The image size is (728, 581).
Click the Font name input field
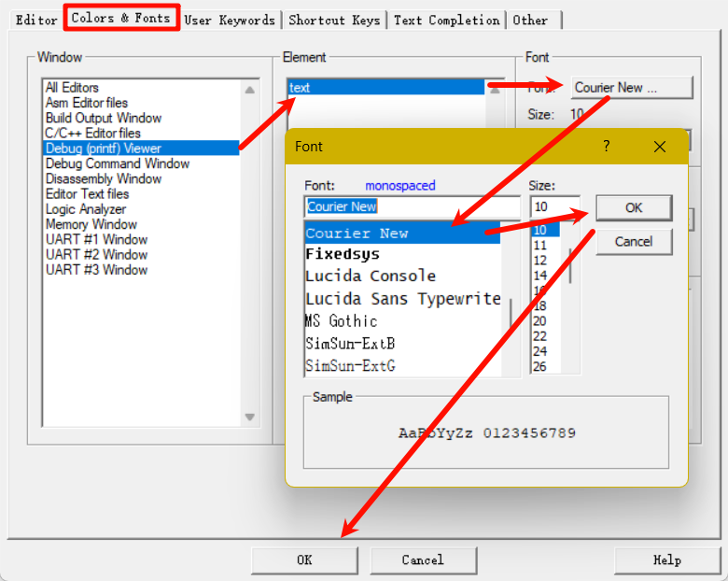click(x=413, y=206)
